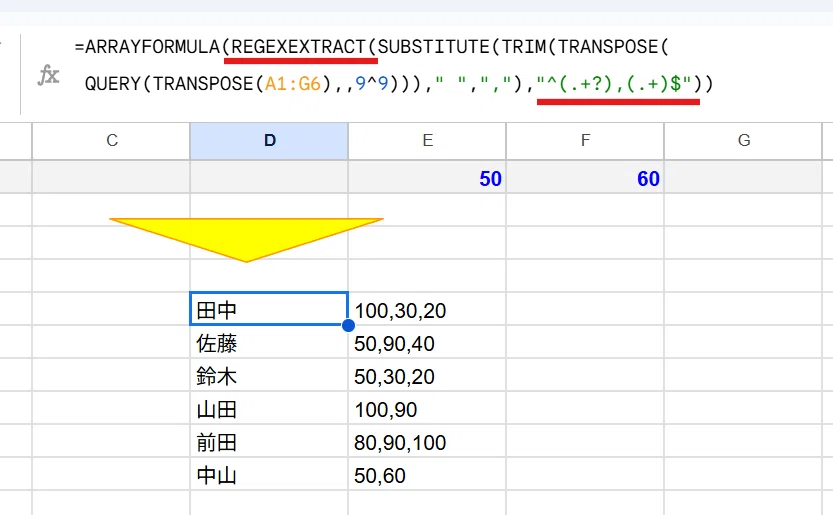Select column G header
This screenshot has width=833, height=515.
pyautogui.click(x=743, y=141)
